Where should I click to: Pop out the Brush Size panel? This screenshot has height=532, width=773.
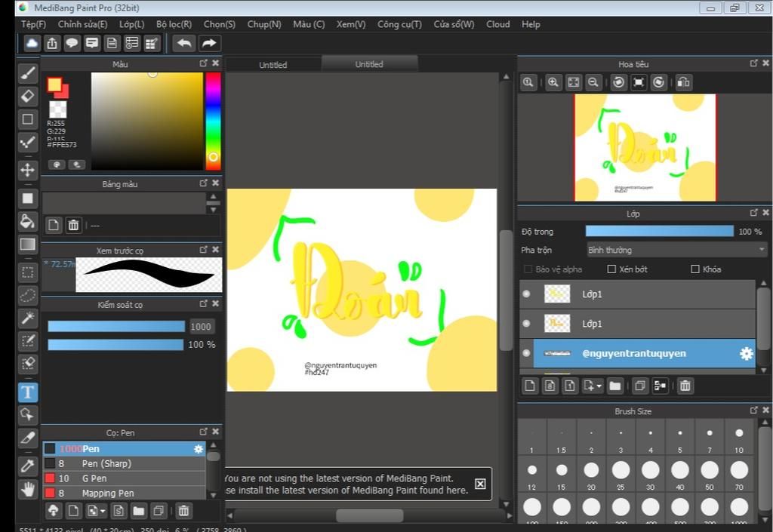[x=754, y=410]
